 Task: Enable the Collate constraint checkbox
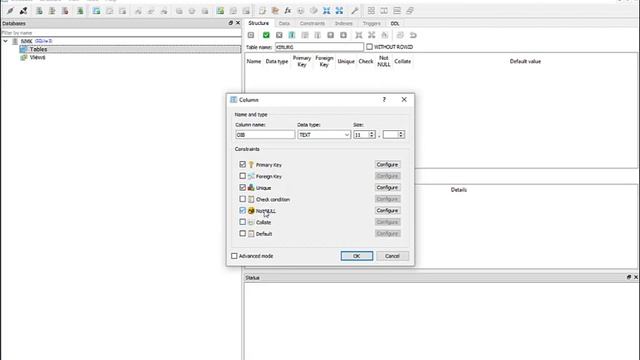click(242, 222)
